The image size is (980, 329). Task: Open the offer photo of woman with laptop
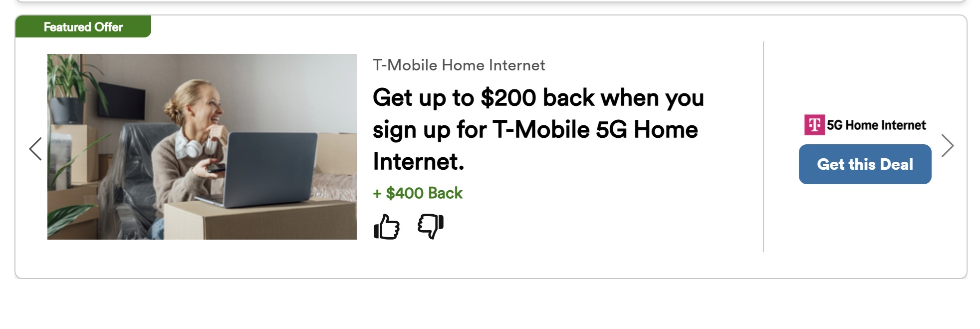click(202, 147)
